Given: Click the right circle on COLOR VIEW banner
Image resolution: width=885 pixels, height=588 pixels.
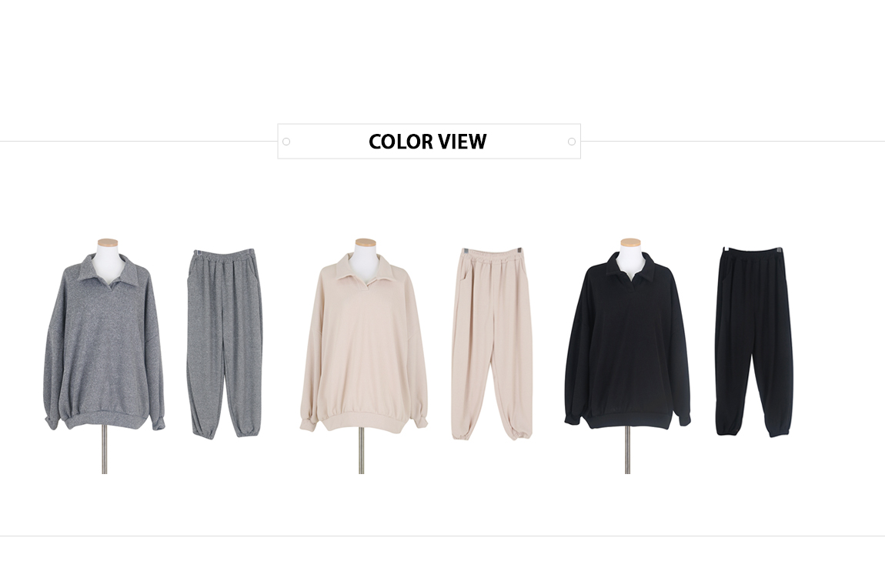Looking at the screenshot, I should (x=572, y=142).
